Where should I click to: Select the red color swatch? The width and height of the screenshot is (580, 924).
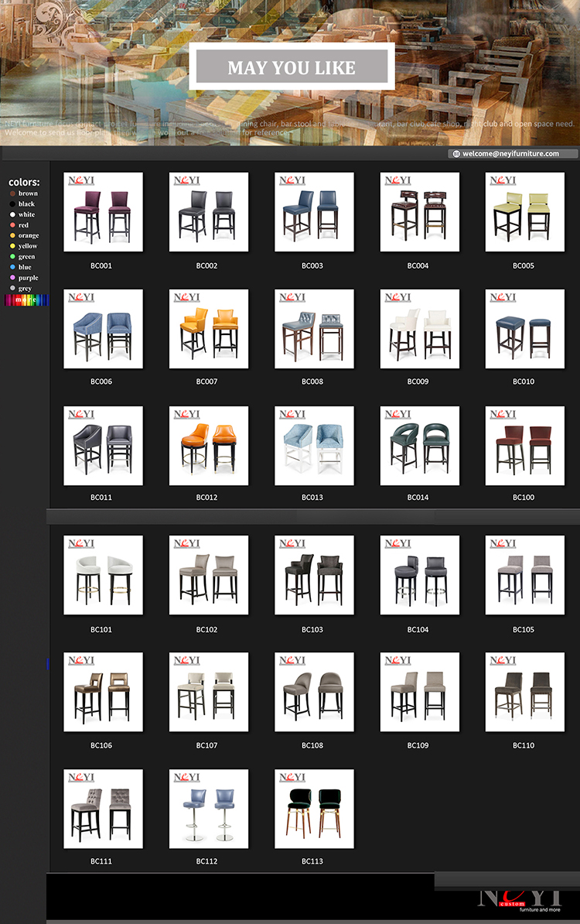point(12,225)
